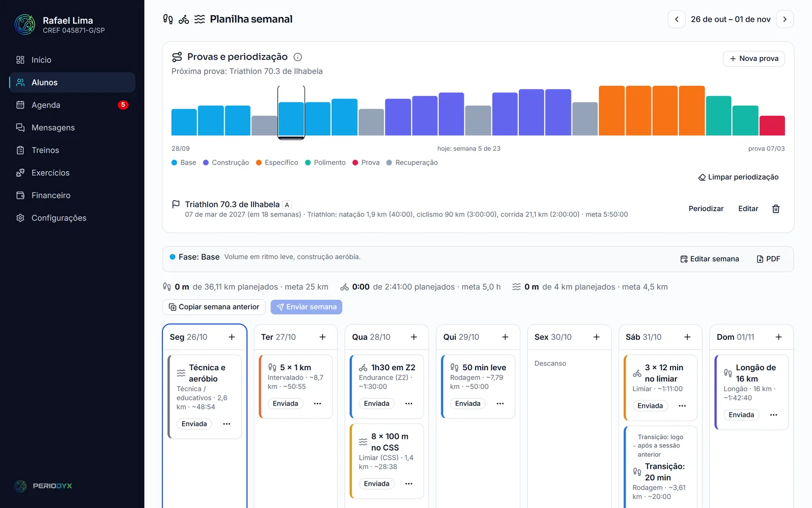This screenshot has width=812, height=508.
Task: Add workout on Sáb 31/10 plus icon
Action: (687, 337)
